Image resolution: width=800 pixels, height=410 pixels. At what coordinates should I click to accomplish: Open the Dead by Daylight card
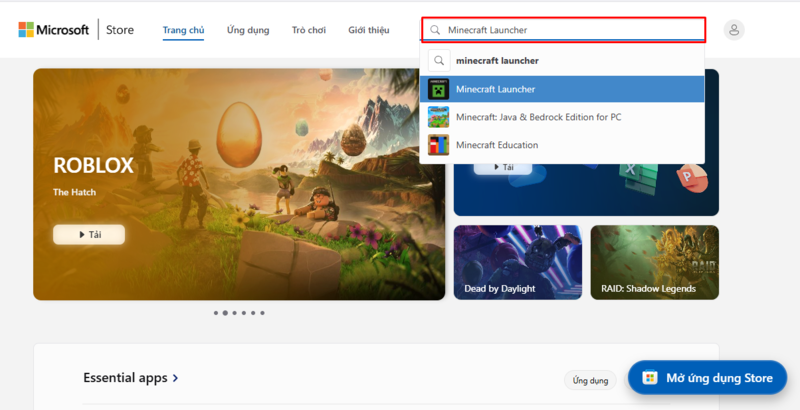tap(517, 262)
